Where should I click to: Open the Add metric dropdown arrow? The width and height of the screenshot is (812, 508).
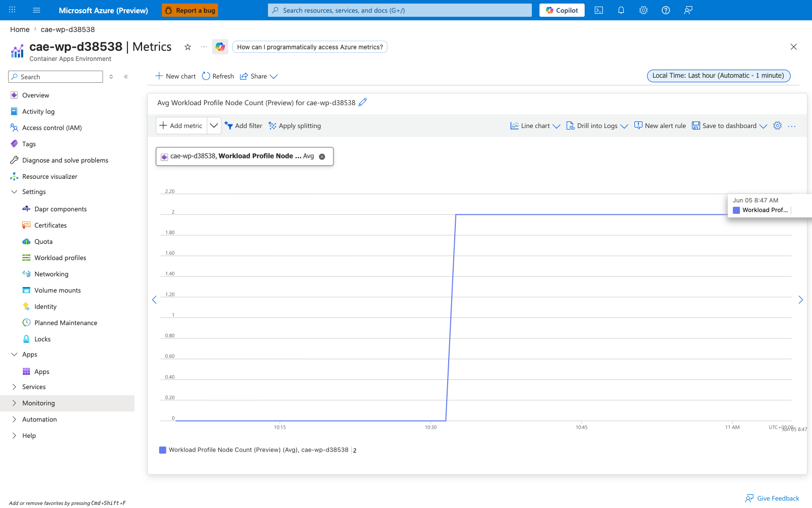coord(214,125)
